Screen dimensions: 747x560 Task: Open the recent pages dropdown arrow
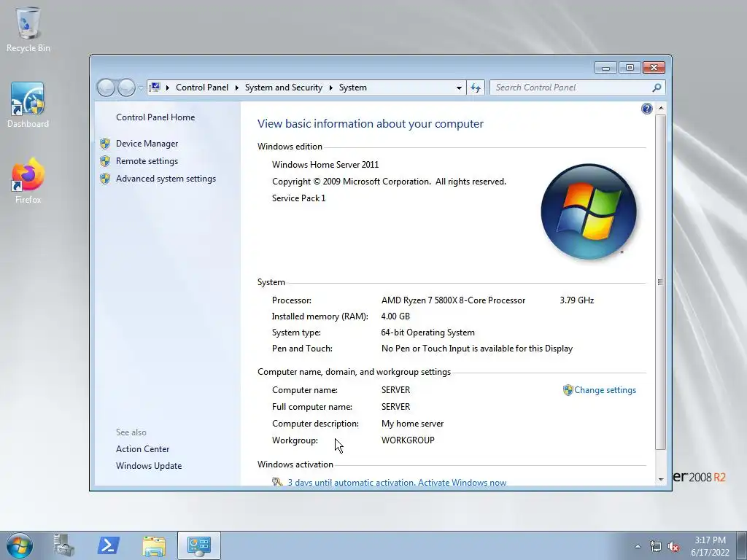tap(141, 88)
